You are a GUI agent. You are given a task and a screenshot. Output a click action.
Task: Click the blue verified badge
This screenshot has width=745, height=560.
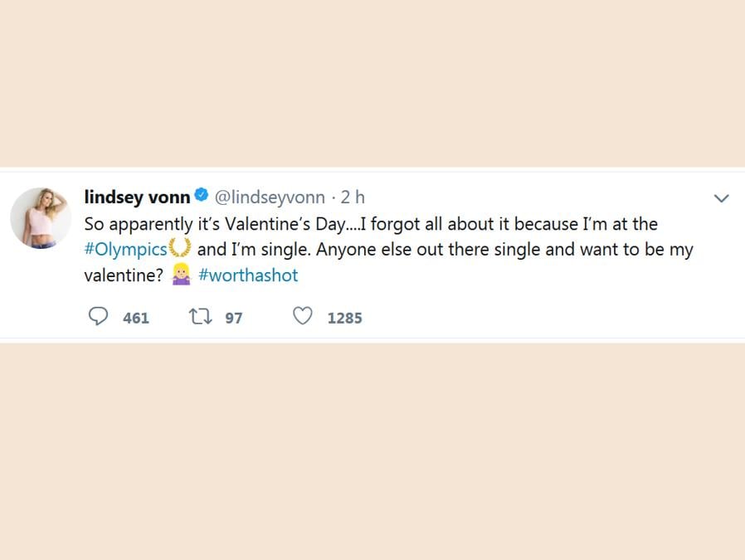tap(202, 197)
